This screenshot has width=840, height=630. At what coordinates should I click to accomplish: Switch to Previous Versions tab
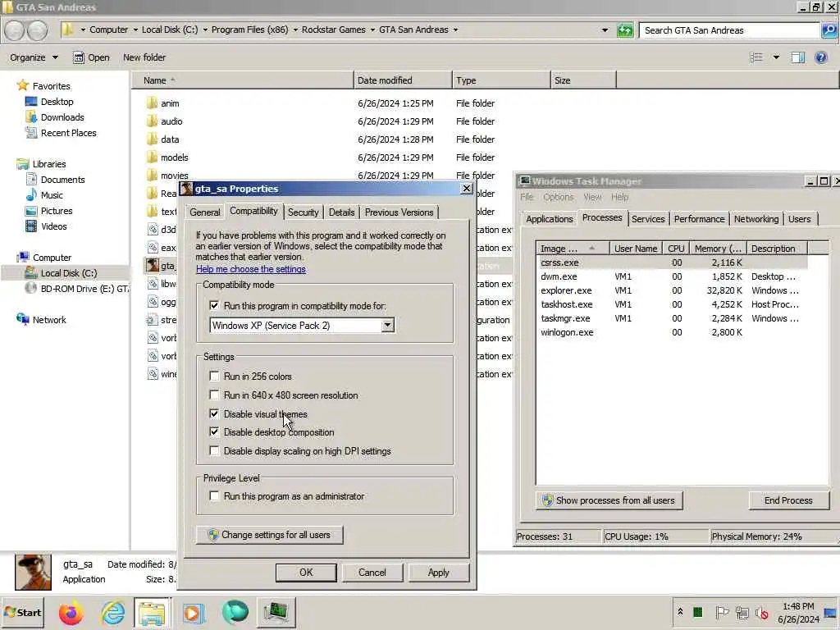[x=399, y=212]
